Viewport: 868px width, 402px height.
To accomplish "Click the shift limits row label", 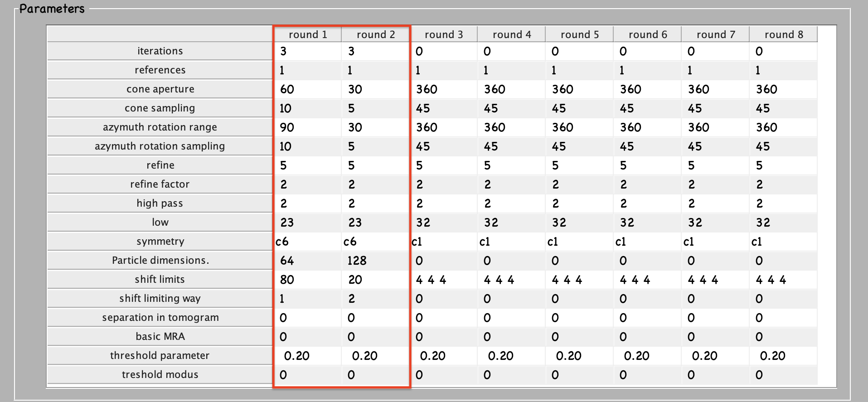I will tap(160, 280).
